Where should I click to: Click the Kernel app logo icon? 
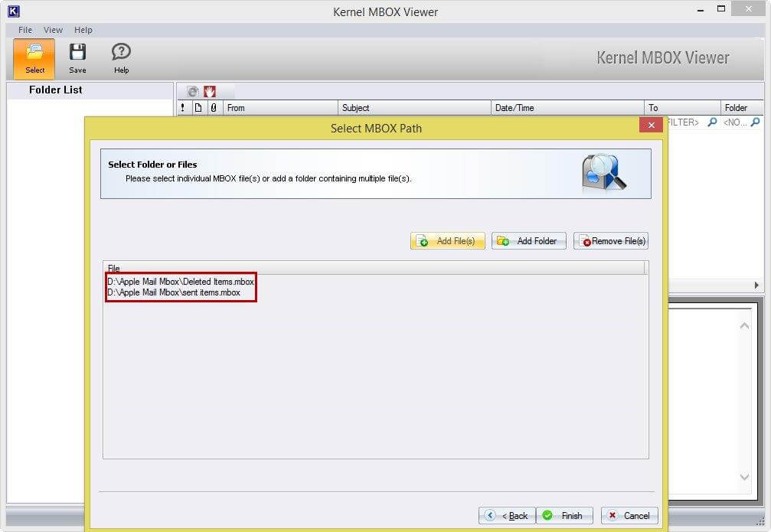(14, 11)
